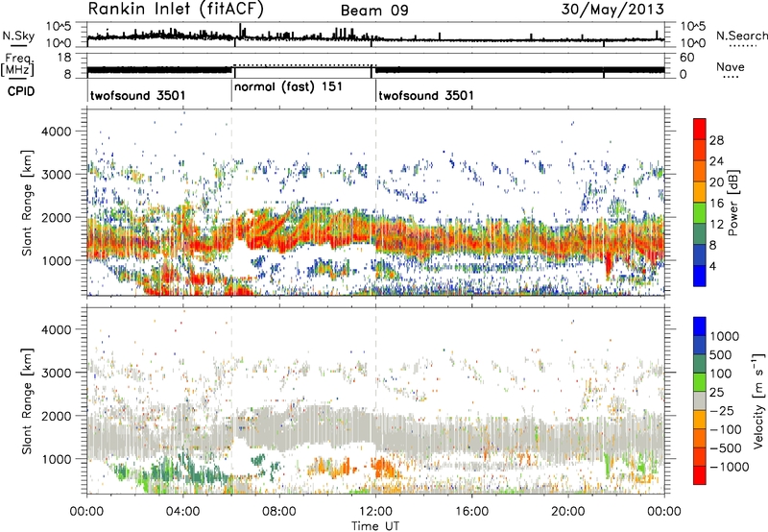Viewport: 768px width, 532px height.
Task: Click the "24" value on Power color bar
Action: click(x=716, y=161)
